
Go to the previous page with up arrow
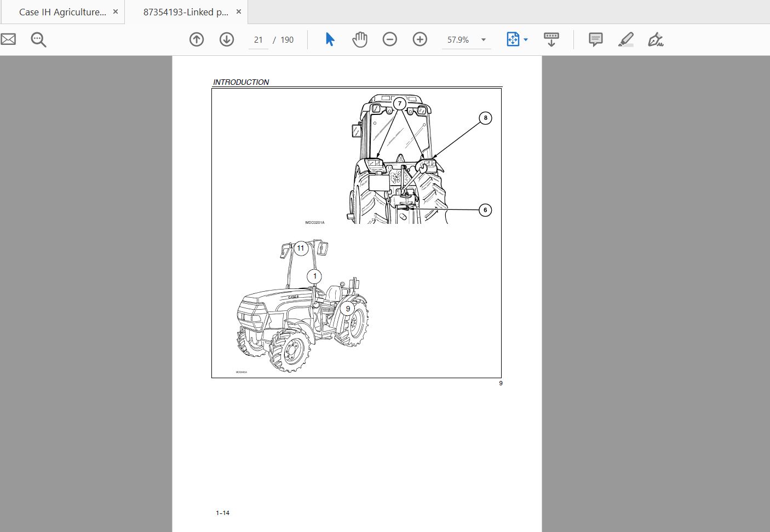click(196, 39)
